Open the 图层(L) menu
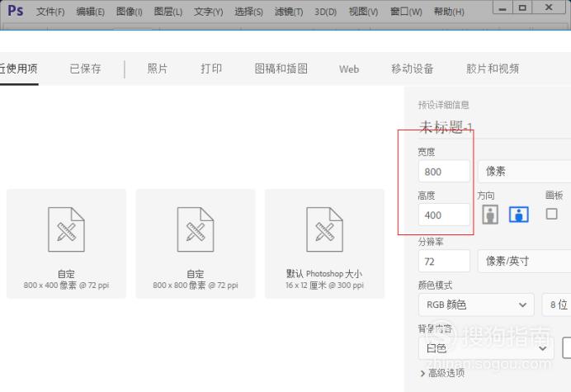 (x=168, y=12)
